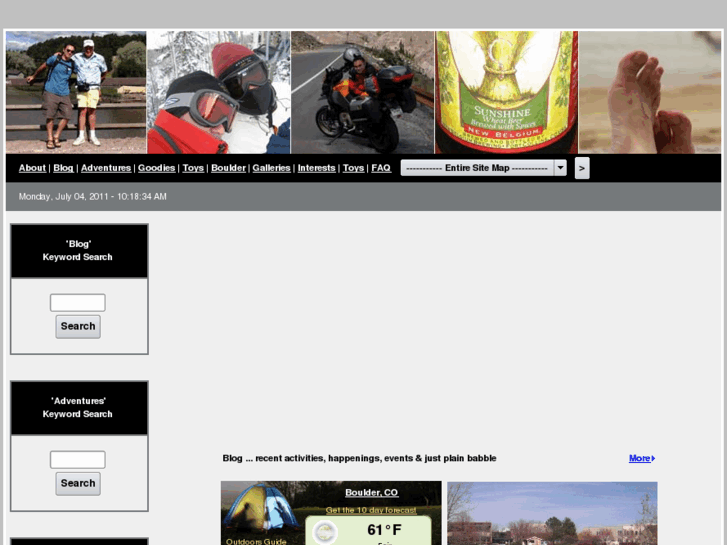Expand the Entire Site Map dropdown
The width and height of the screenshot is (727, 545).
[484, 168]
